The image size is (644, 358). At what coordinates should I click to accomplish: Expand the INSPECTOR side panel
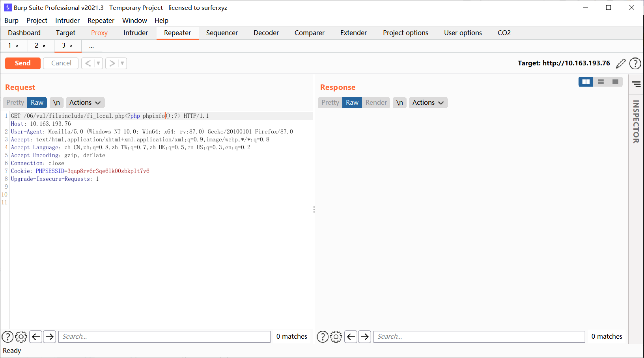click(636, 121)
